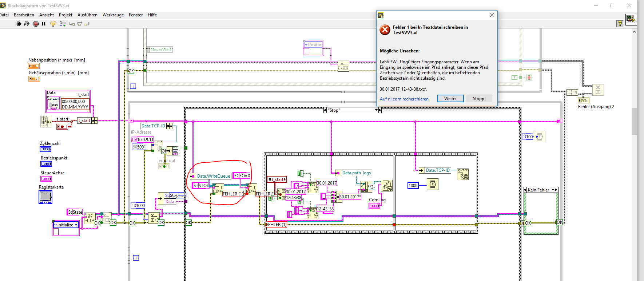The width and height of the screenshot is (644, 281).
Task: Open the Projekt menu
Action: coord(65,15)
